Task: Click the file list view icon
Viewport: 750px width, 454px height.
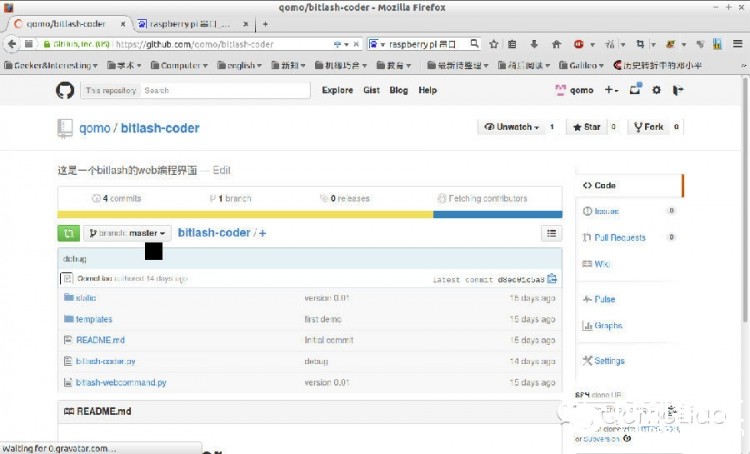Action: pos(551,233)
